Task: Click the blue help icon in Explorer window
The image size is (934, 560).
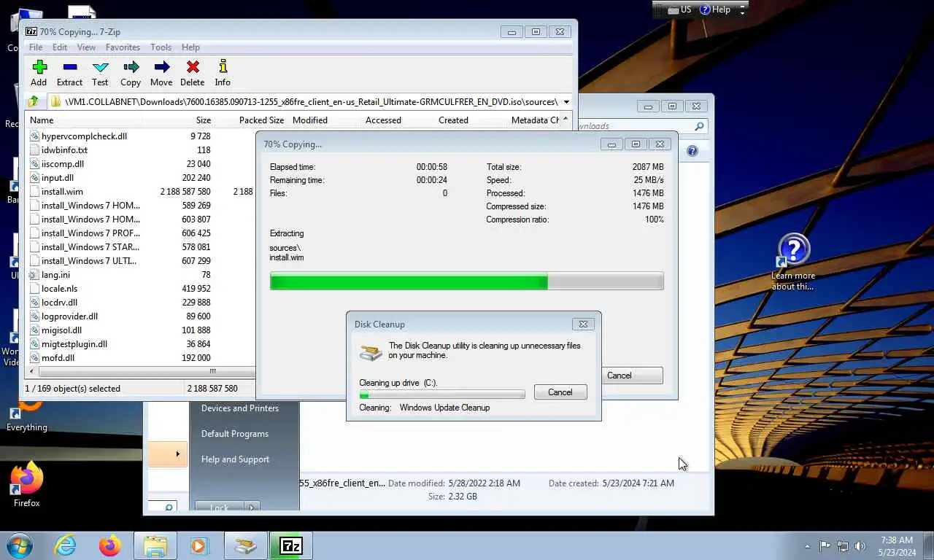Action: (692, 151)
